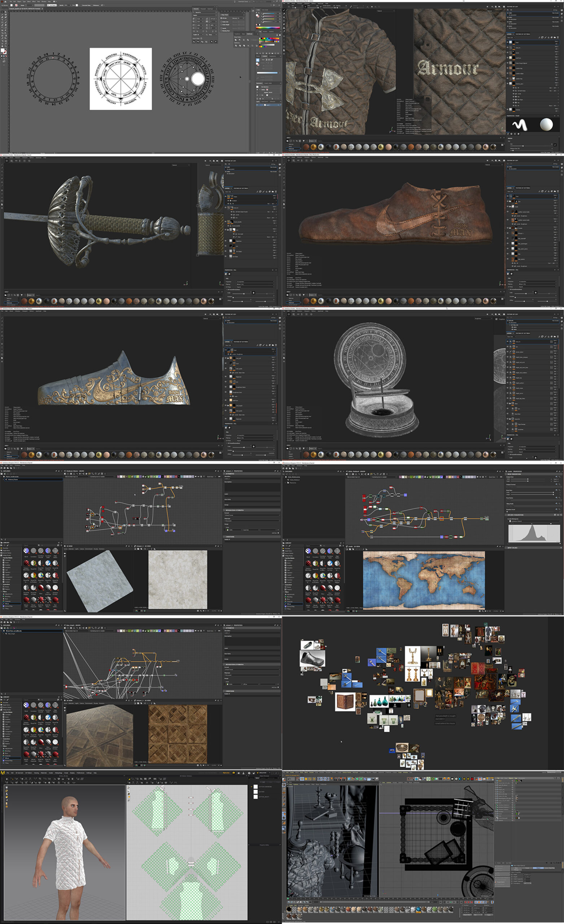564x924 pixels.
Task: Click the Document Setup button in Illustrator
Action: click(x=86, y=5)
